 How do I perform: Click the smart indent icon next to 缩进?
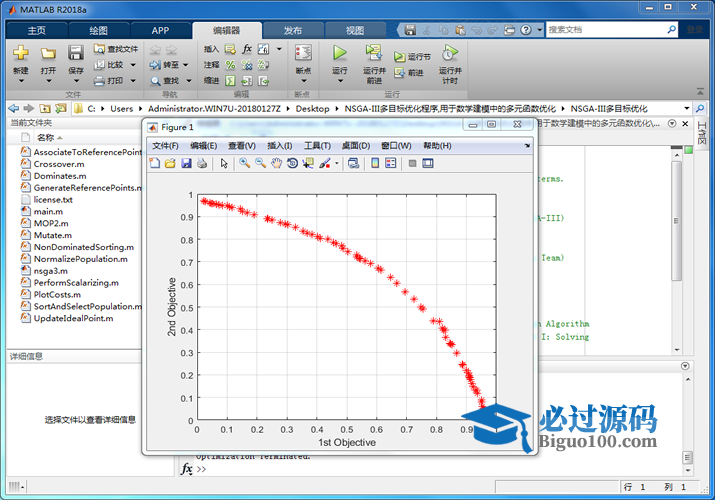pos(231,81)
